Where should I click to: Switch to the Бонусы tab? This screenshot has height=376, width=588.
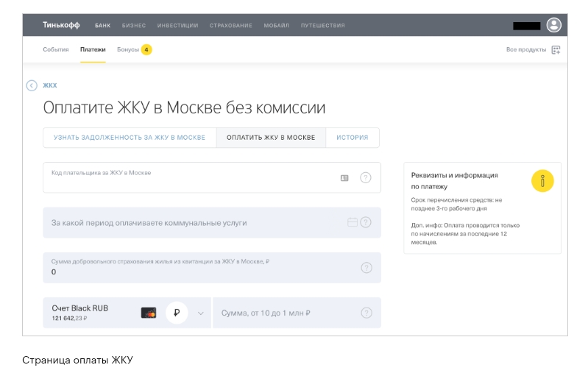point(128,50)
